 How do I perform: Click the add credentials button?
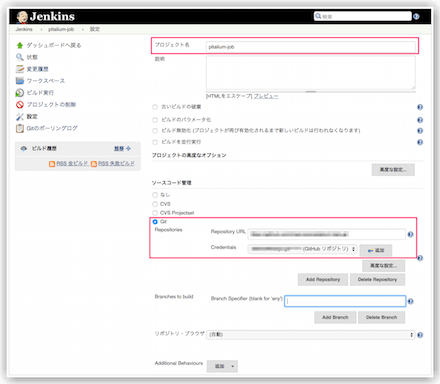click(376, 250)
